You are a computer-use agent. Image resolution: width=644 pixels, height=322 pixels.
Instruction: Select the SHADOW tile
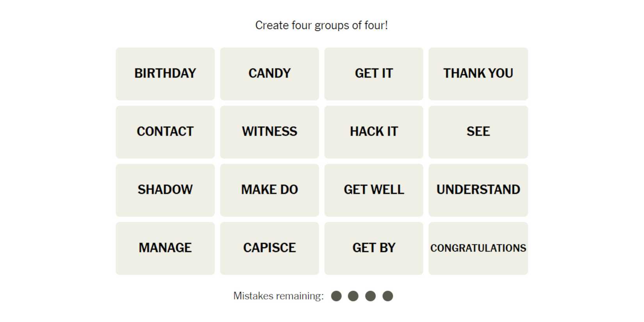tap(165, 190)
